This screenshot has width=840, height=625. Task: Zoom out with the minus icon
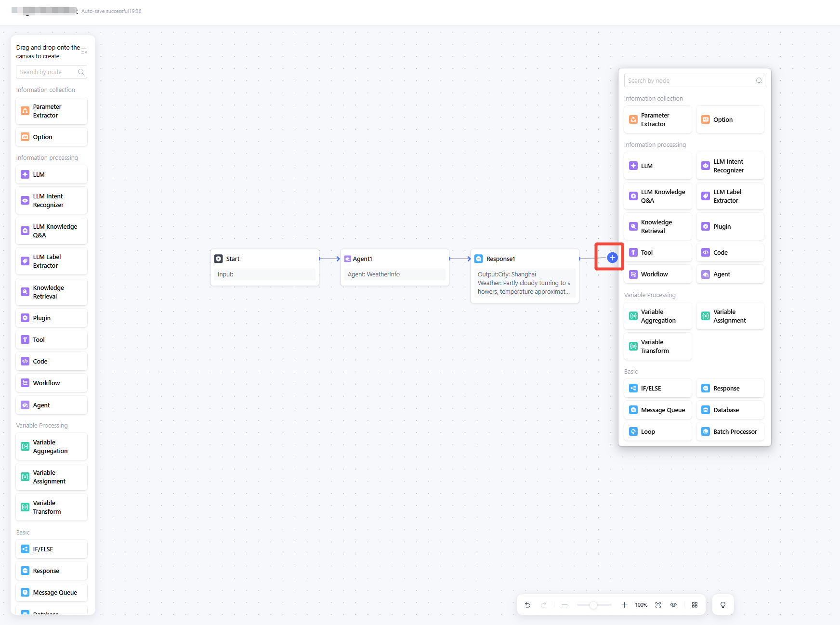[564, 605]
